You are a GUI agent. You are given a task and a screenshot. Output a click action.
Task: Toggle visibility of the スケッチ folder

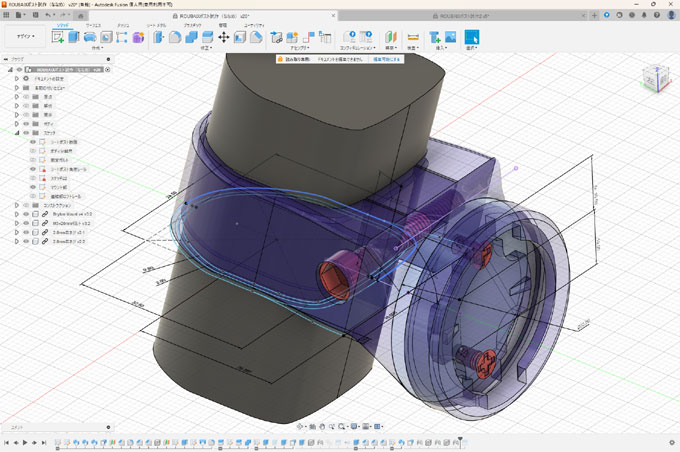point(27,132)
